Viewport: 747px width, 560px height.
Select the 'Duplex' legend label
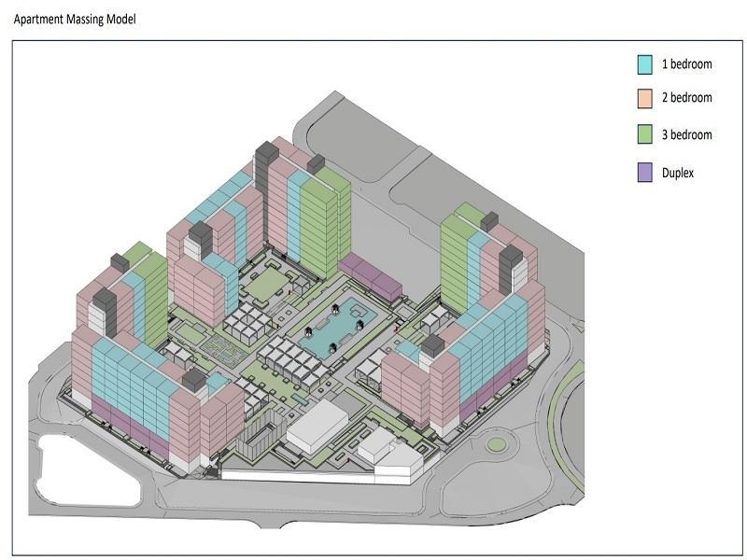click(678, 173)
